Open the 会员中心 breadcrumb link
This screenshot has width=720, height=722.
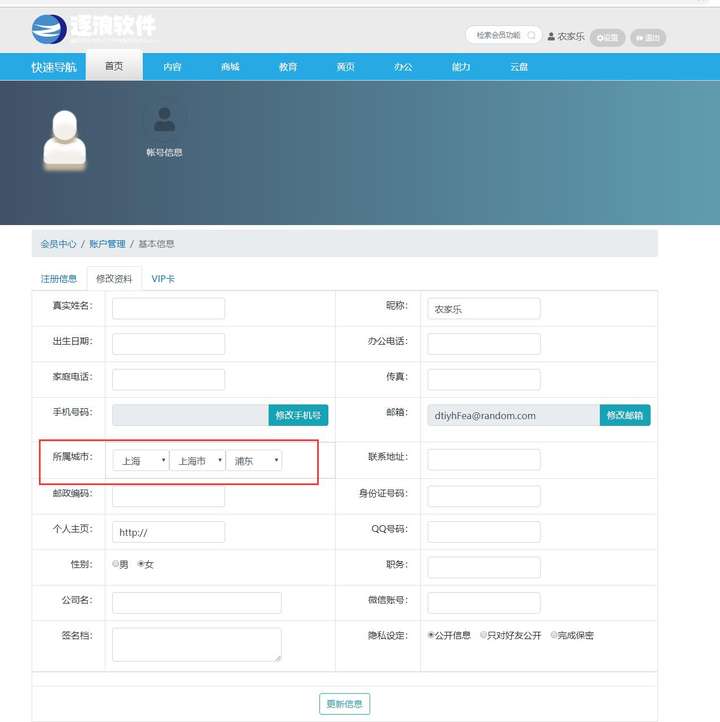point(58,244)
